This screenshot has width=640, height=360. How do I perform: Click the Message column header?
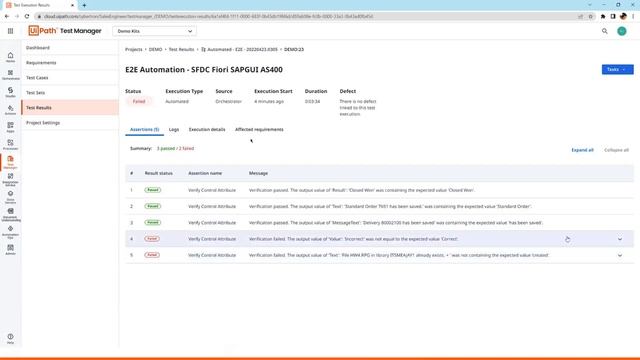coord(258,173)
